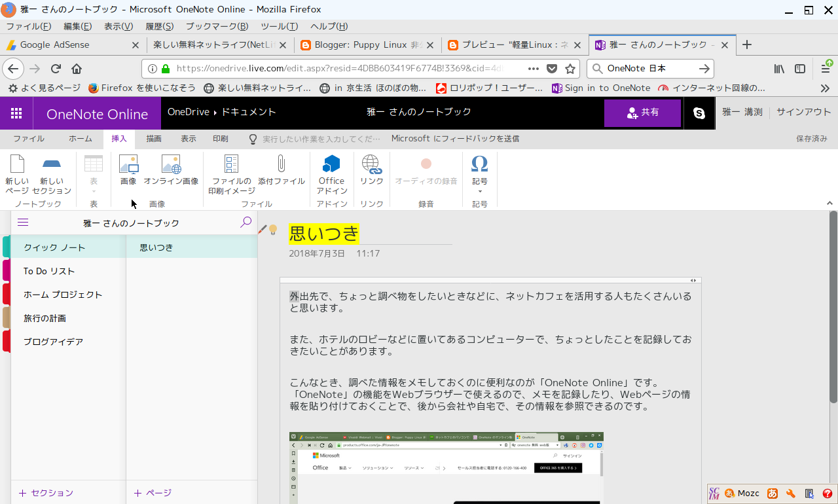Reload the page in Firefox
This screenshot has width=838, height=504.
click(x=56, y=69)
